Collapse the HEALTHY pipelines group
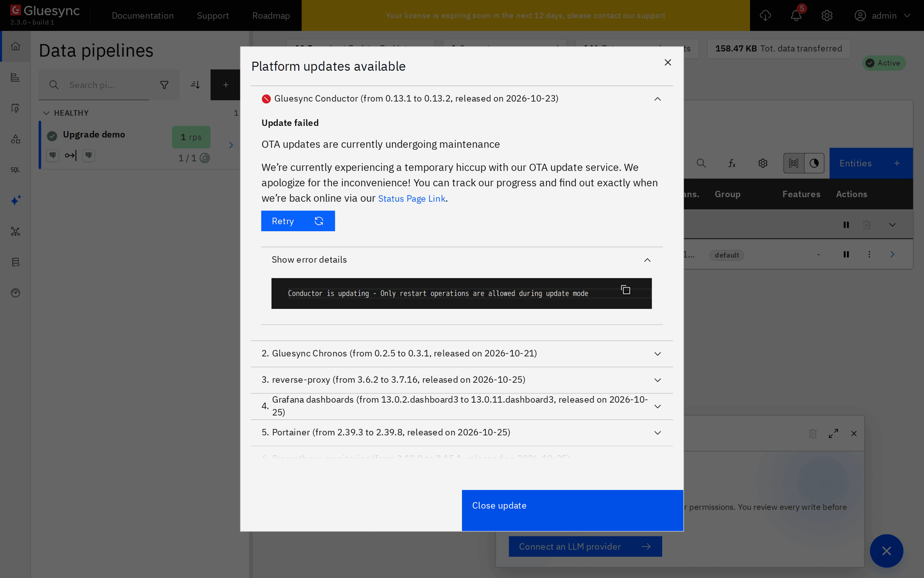This screenshot has height=578, width=924. tap(46, 113)
